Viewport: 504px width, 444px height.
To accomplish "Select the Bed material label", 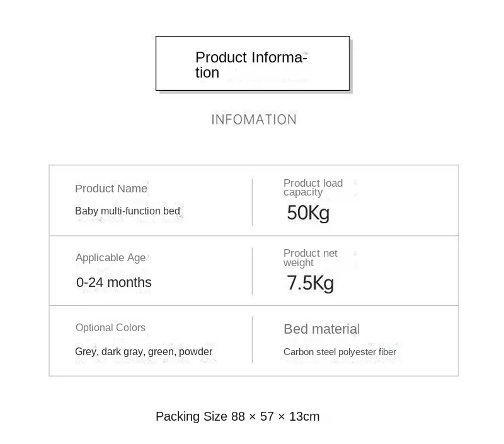I will [322, 329].
